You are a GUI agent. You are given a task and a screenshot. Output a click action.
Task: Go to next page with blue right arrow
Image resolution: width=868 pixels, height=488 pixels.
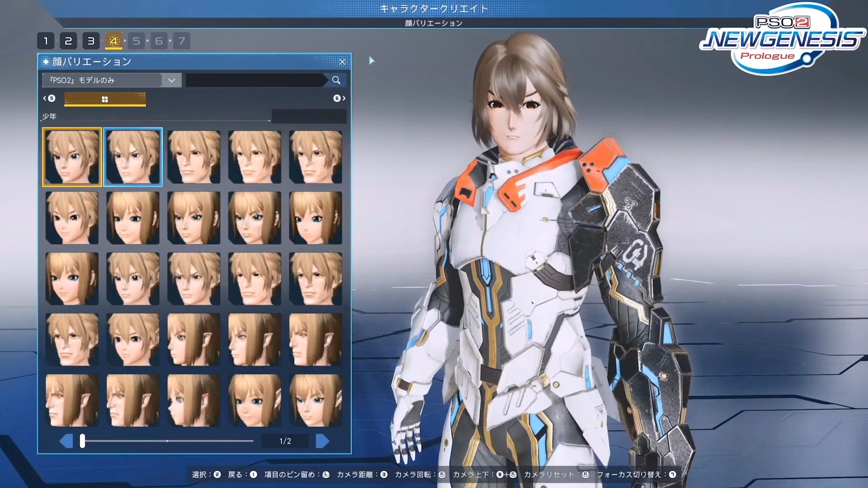point(322,441)
